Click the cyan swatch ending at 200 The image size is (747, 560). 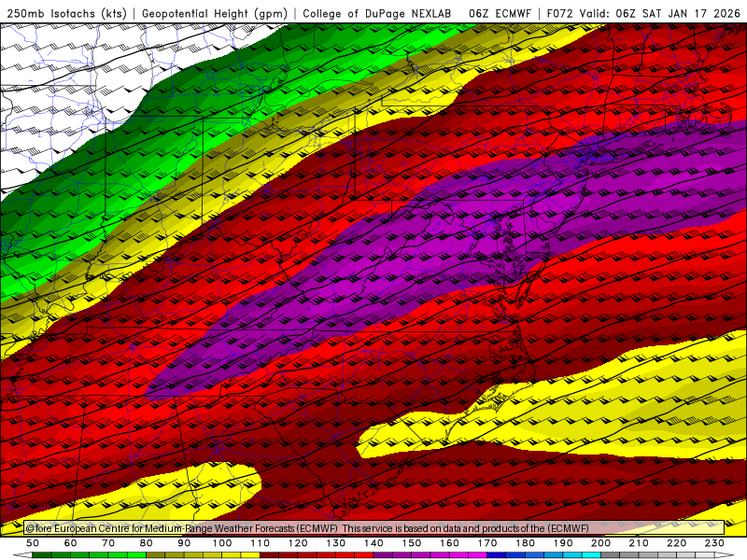coord(591,555)
